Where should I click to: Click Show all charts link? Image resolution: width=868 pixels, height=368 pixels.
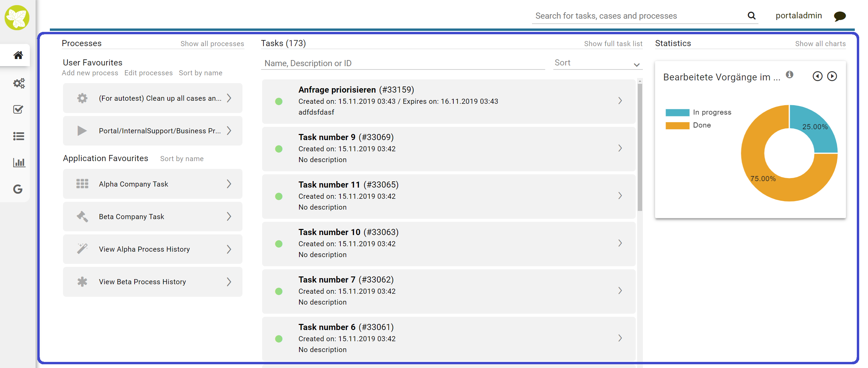point(820,44)
